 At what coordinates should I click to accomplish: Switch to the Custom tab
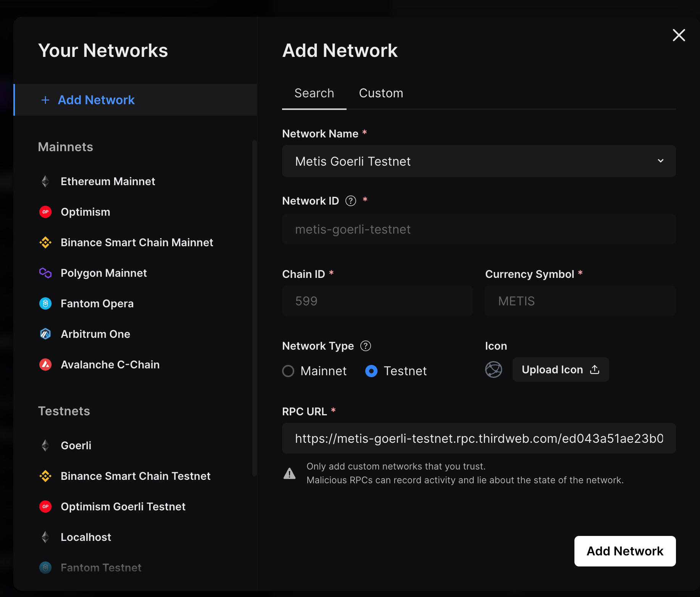pos(381,93)
